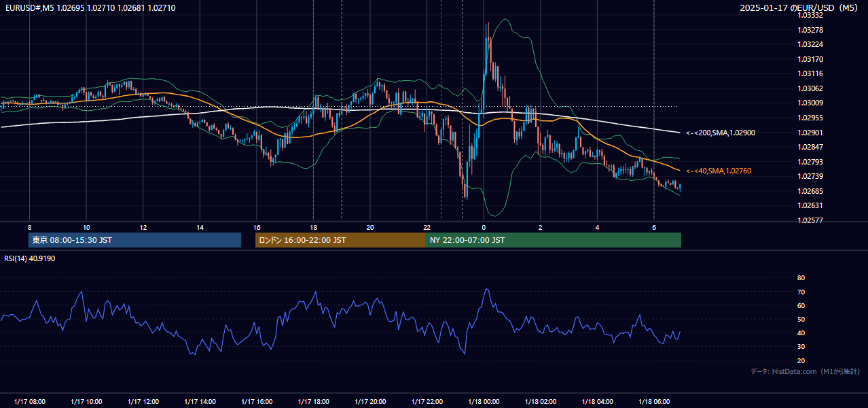
Task: Click the 東京 08:00-15:30 JST session bar
Action: click(x=134, y=240)
